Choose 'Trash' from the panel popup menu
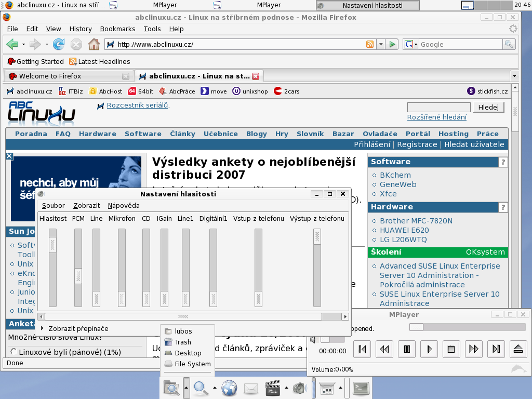532x399 pixels. click(x=187, y=342)
